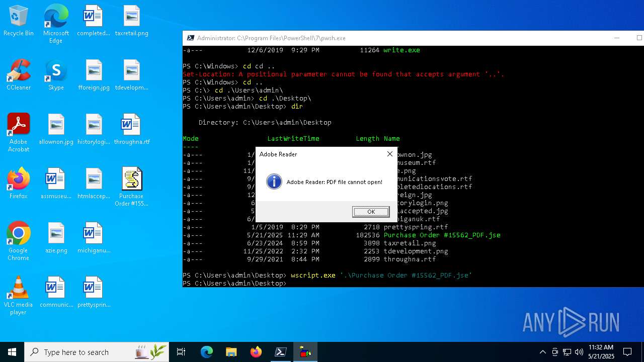Click OK in Adobe Reader dialog
Viewport: 644px width, 362px height.
371,212
